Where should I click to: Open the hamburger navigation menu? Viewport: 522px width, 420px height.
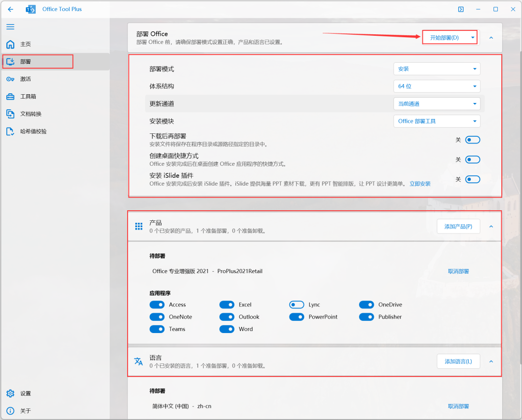pos(10,27)
